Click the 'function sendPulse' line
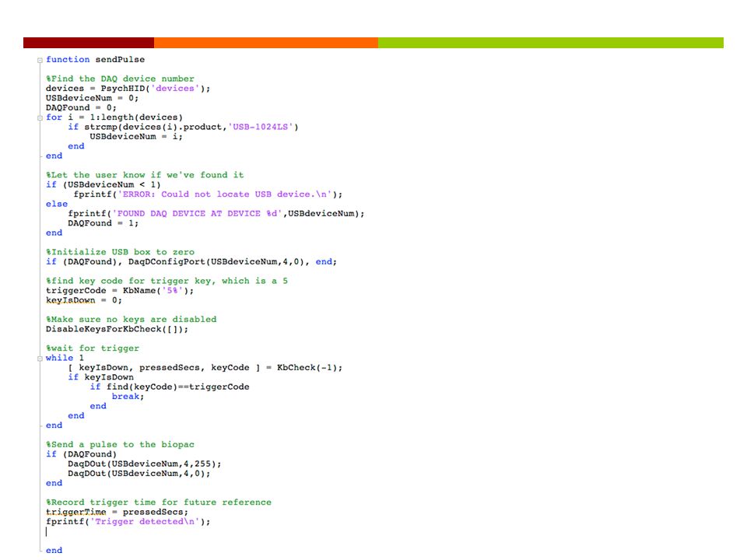The width and height of the screenshot is (747, 560). click(95, 60)
